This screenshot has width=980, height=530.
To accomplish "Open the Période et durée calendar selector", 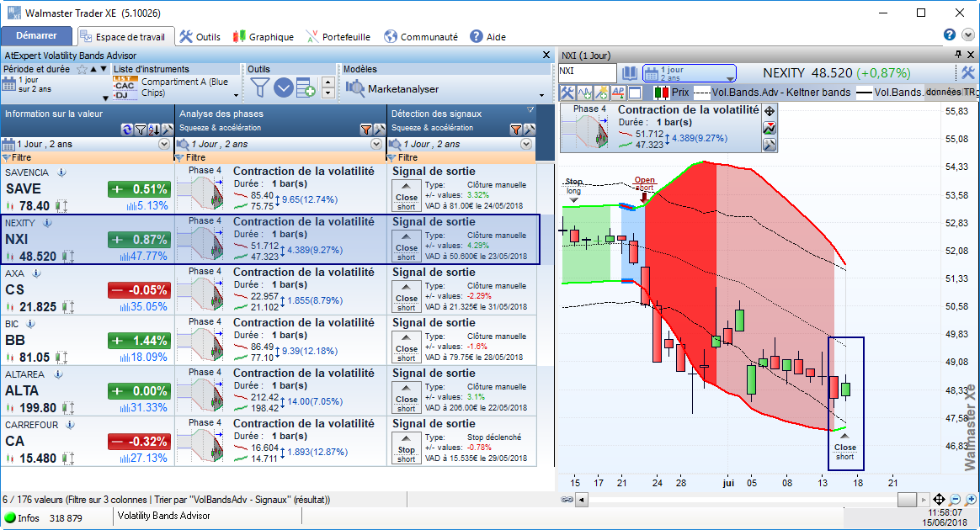I will tap(8, 84).
